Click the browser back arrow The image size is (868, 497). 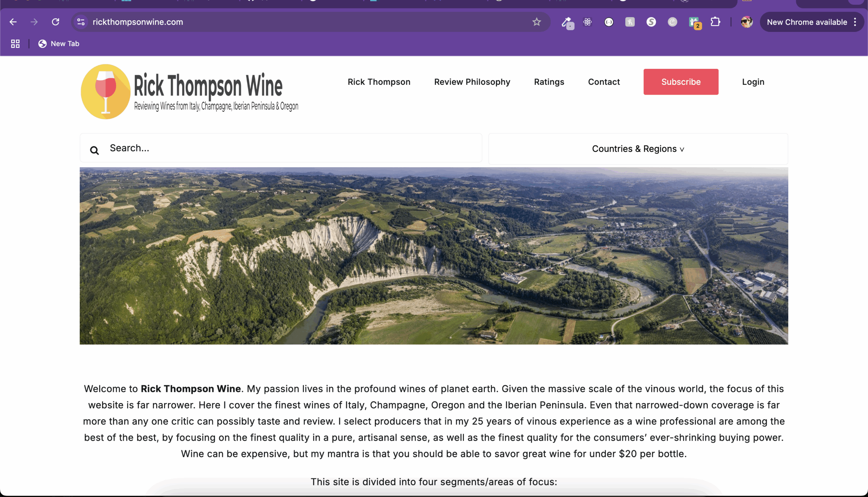click(13, 22)
